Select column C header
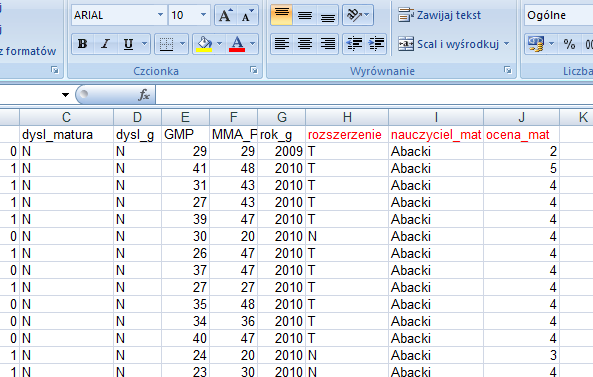 click(67, 117)
